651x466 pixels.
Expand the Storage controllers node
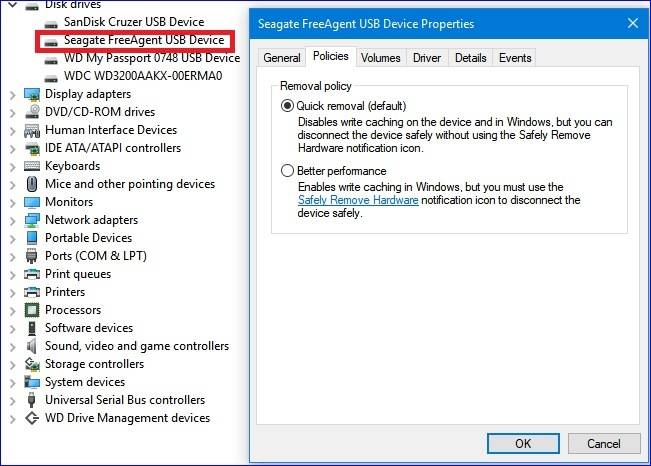pos(12,364)
